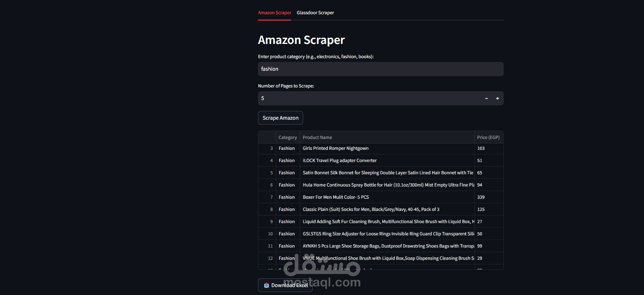Select row index 7 in the table
Screen dimensions: 644x295
click(267, 197)
